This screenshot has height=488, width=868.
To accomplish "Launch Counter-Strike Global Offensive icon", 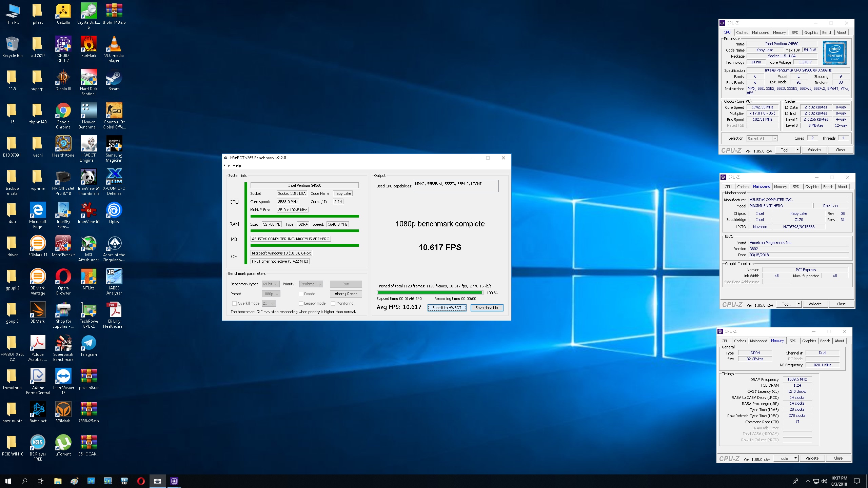I will click(x=114, y=116).
